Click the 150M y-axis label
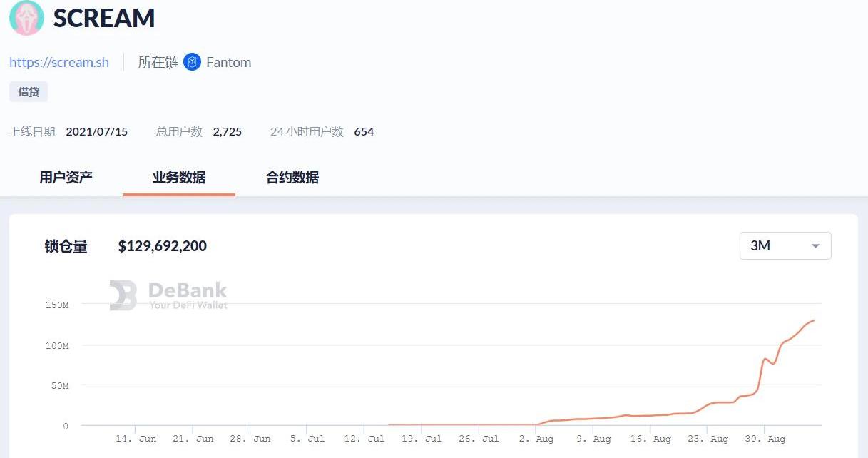The width and height of the screenshot is (868, 458). coord(56,305)
